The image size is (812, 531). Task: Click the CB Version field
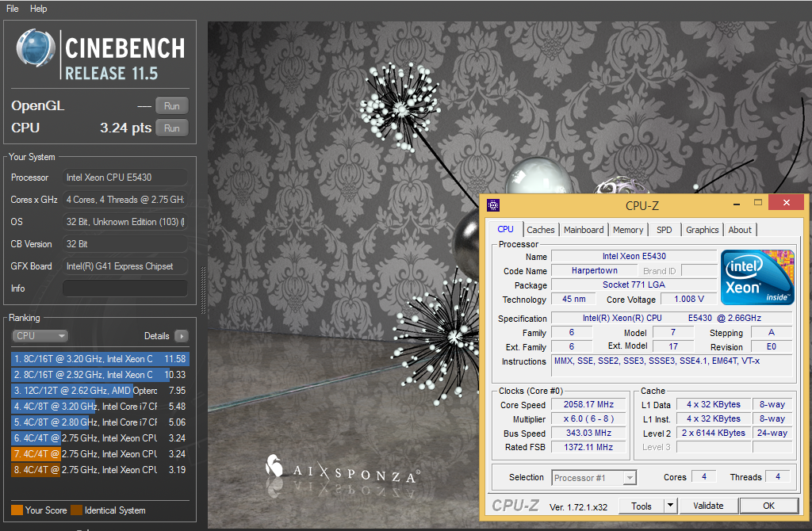click(x=124, y=244)
